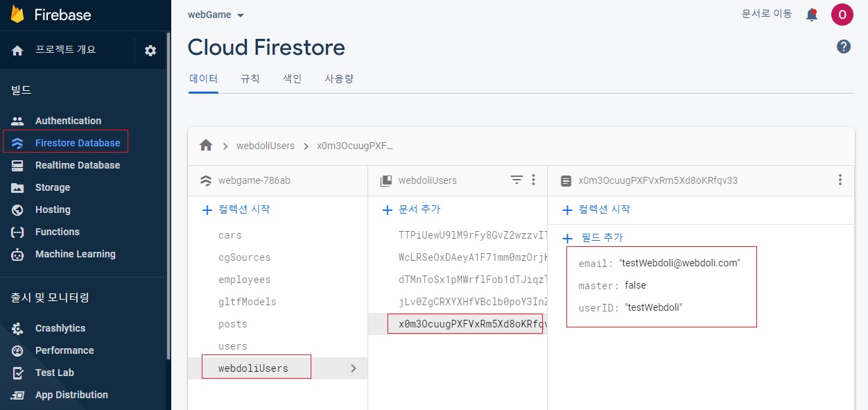
Task: Click the Machine Learning robot icon
Action: click(x=18, y=254)
